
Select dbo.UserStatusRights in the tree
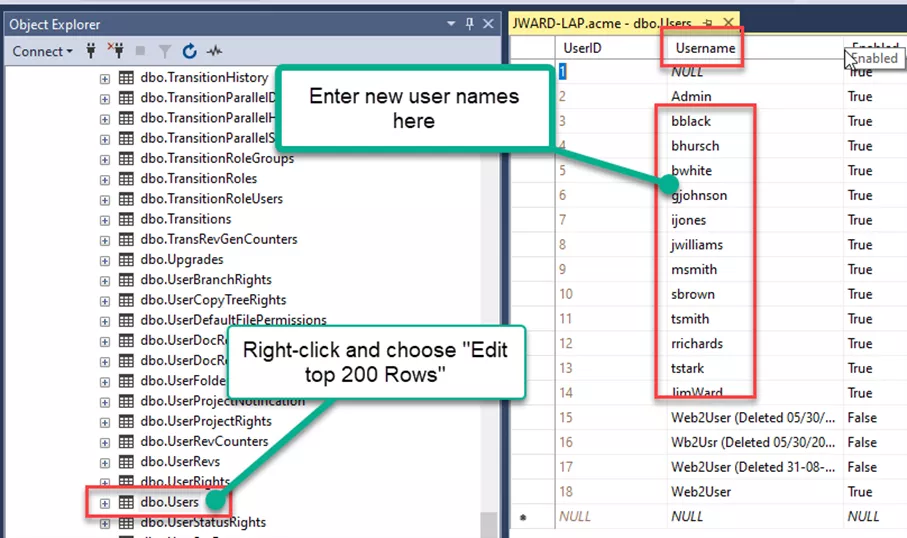point(203,522)
